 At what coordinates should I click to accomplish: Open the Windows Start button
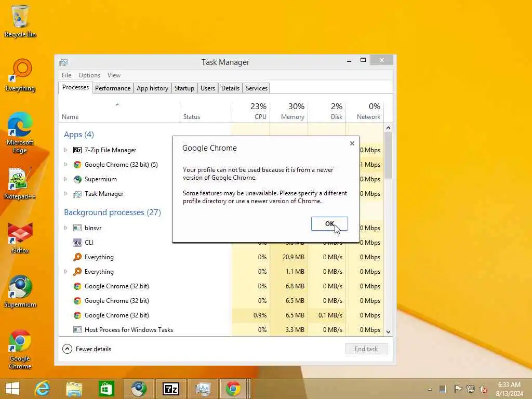(12, 389)
